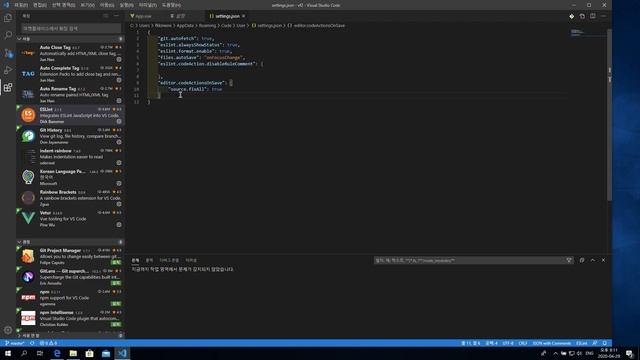Click Install button for npm Intellisense
The height and width of the screenshot is (360, 640).
tap(116, 324)
